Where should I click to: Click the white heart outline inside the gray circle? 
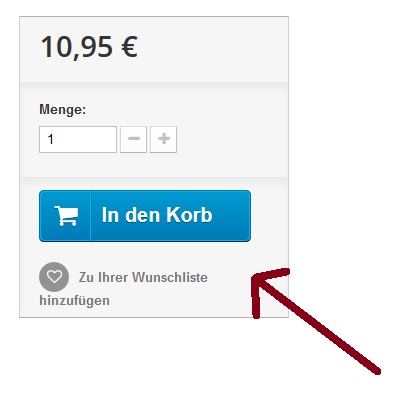click(x=54, y=276)
